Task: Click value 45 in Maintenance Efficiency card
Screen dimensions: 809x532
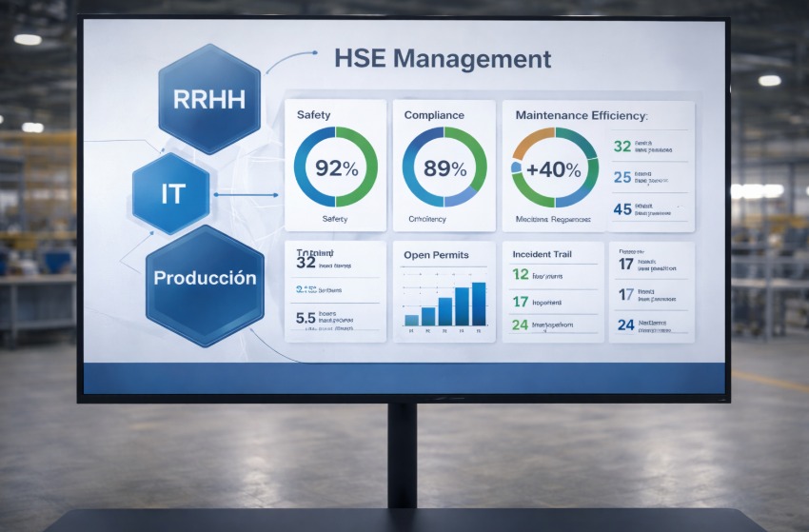Action: [x=622, y=208]
